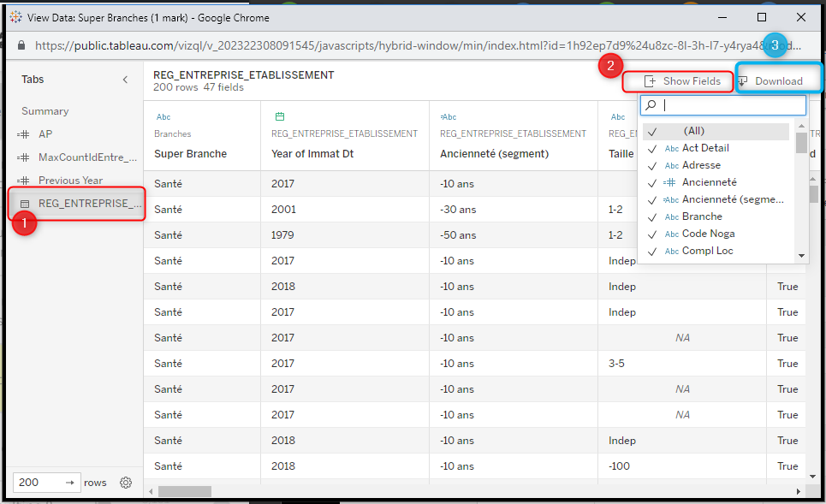Click the Abc type icon of Branche

pos(672,217)
